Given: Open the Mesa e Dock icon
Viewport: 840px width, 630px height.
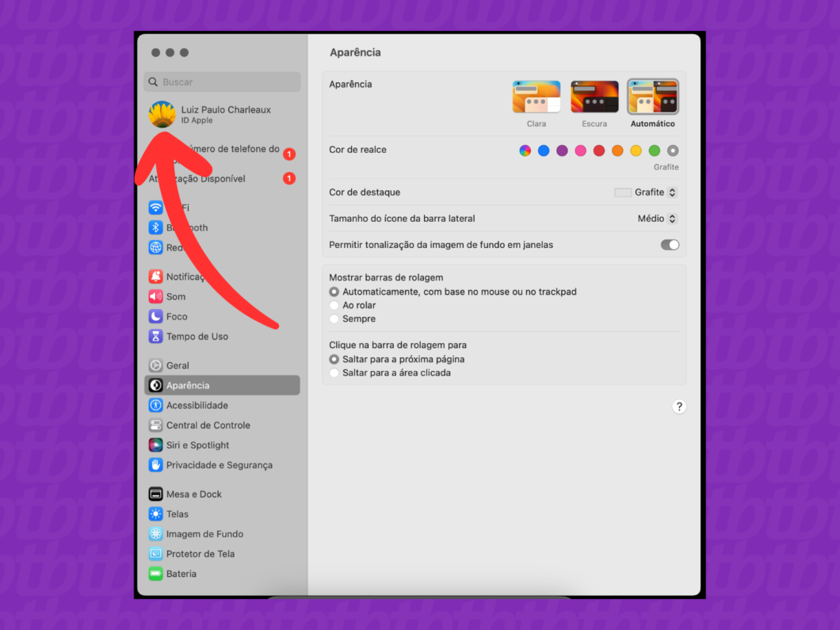Looking at the screenshot, I should click(155, 494).
